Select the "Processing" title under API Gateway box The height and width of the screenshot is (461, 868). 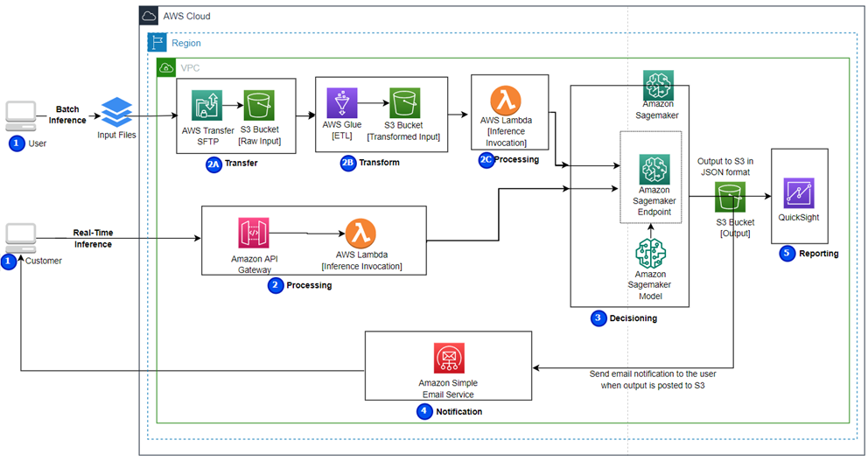pyautogui.click(x=309, y=285)
